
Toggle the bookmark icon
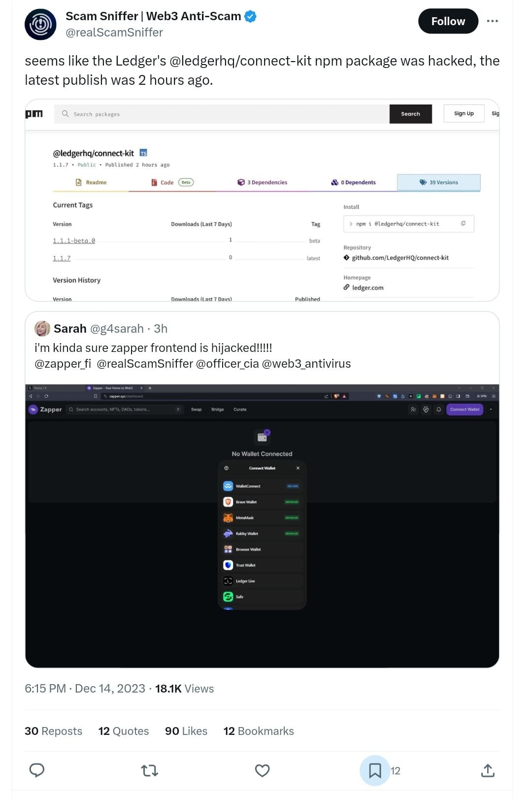375,770
